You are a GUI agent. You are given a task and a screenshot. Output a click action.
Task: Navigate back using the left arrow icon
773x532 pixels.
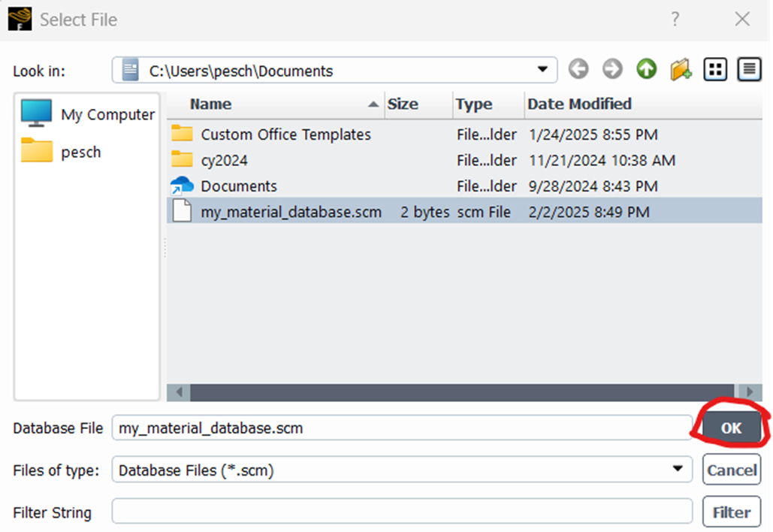(x=578, y=69)
